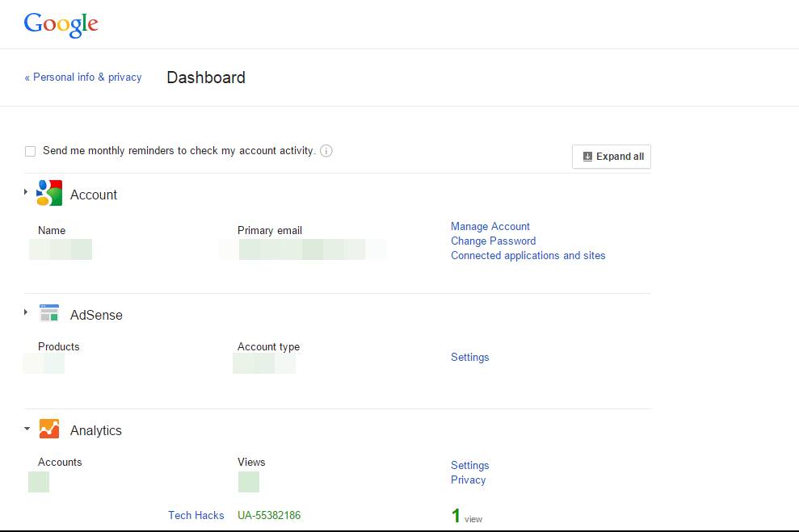Expand the AdSense section arrow
799x532 pixels.
coord(26,312)
